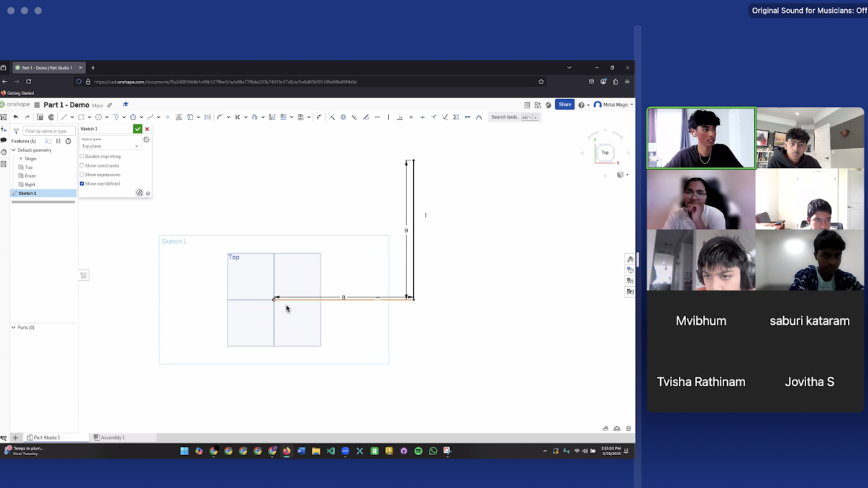The width and height of the screenshot is (868, 488).
Task: Collapse the Default geometry tree
Action: pos(14,150)
